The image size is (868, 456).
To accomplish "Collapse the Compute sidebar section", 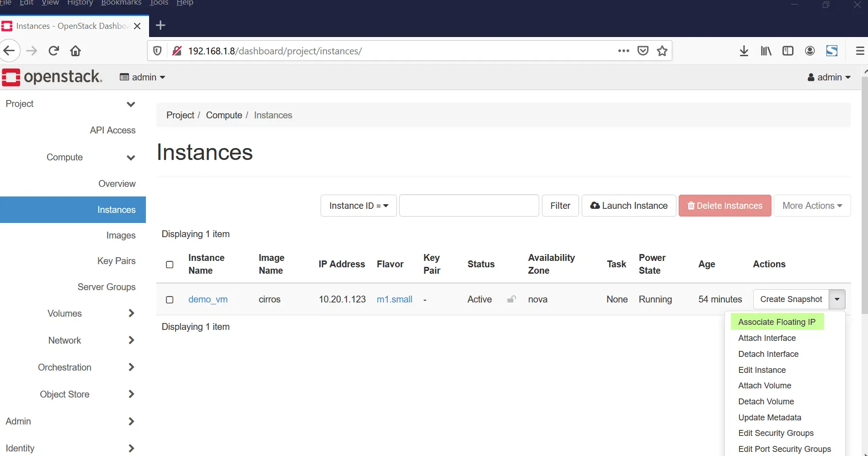I will pos(131,158).
